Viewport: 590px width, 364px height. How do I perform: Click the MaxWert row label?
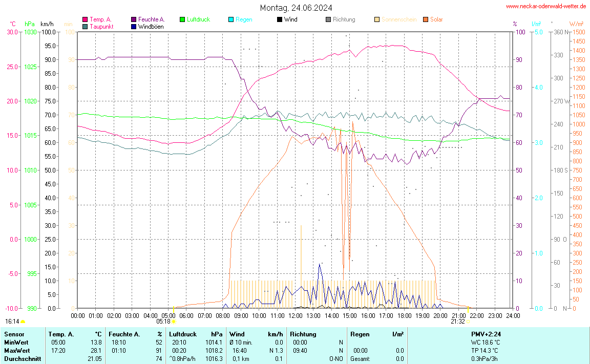click(x=16, y=350)
